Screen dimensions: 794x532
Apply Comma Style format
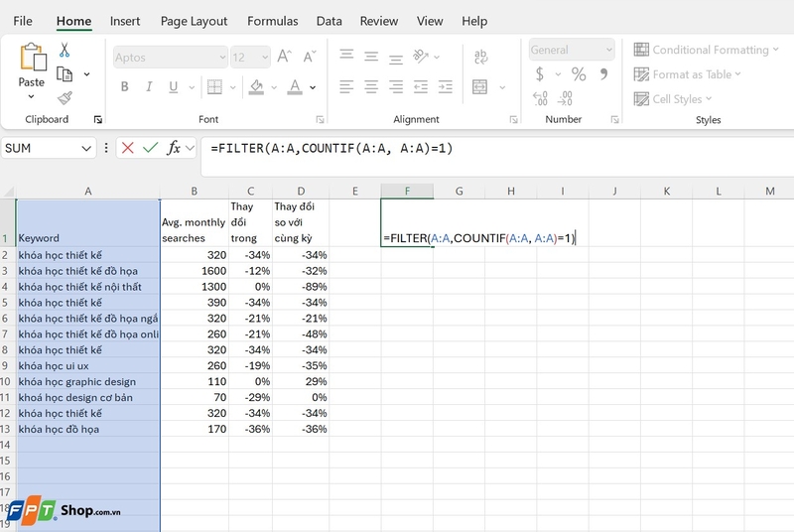tap(603, 74)
